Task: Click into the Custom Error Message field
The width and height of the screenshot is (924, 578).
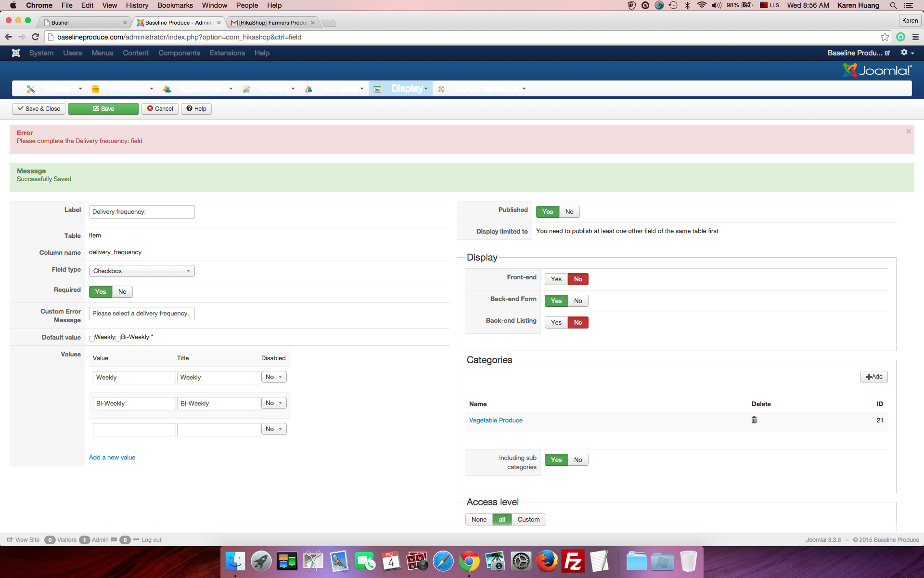Action: click(141, 314)
